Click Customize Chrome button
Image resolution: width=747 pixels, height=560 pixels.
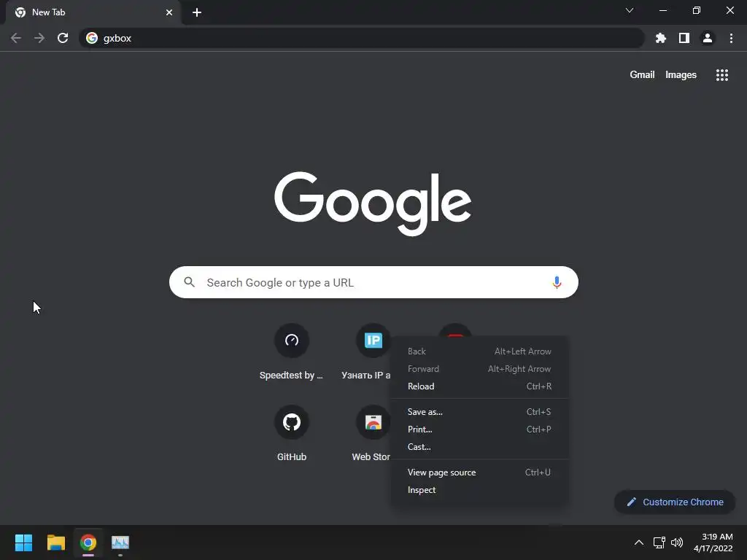(675, 502)
